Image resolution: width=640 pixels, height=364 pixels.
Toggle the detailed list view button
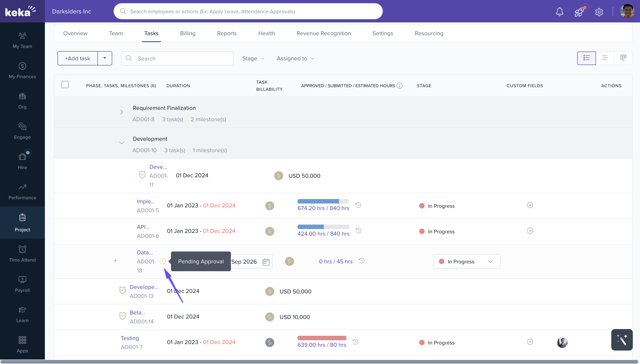click(586, 58)
